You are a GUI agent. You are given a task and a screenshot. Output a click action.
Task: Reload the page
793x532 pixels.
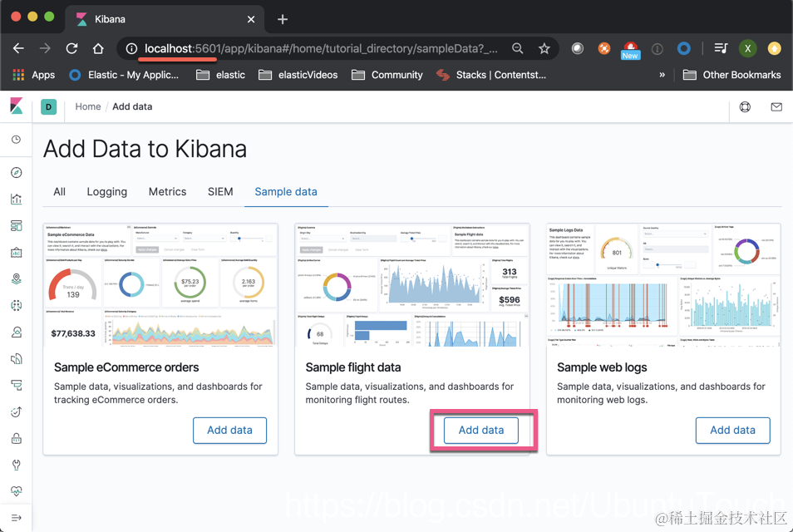(x=71, y=48)
